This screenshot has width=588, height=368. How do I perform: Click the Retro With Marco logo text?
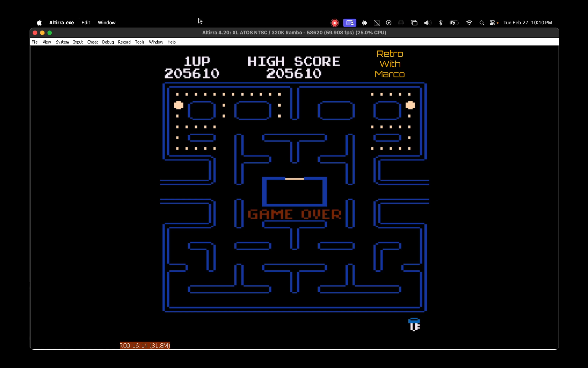click(390, 64)
